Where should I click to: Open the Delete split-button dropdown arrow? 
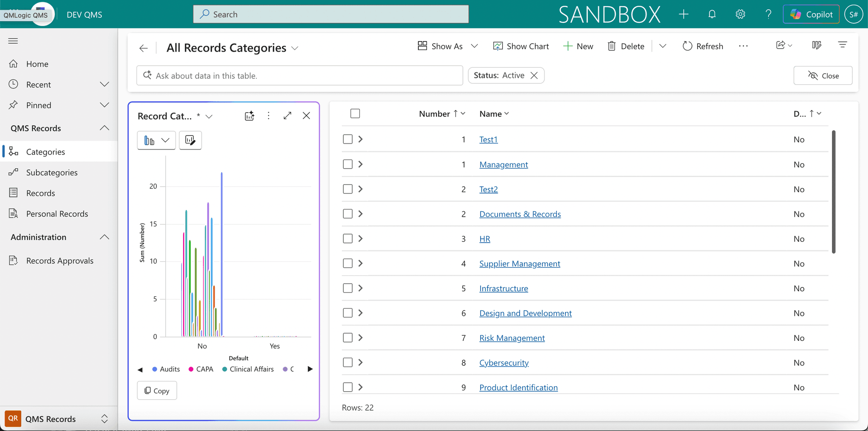coord(662,46)
